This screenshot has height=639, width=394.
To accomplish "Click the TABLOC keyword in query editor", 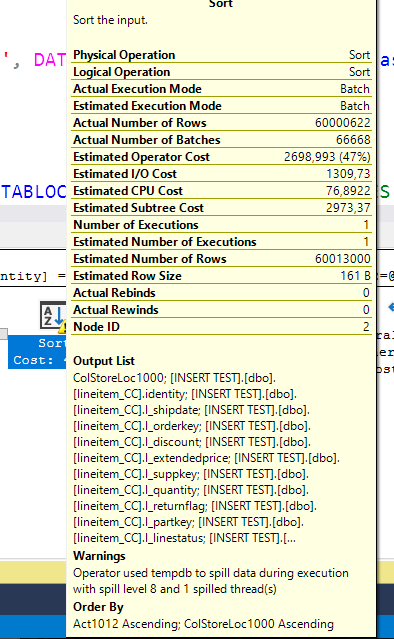I will (33, 192).
